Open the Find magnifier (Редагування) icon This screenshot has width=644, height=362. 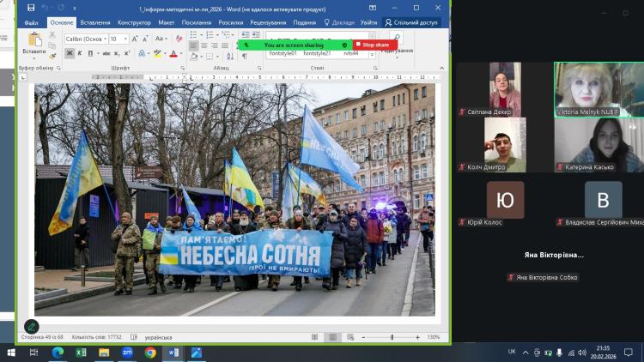[397, 38]
